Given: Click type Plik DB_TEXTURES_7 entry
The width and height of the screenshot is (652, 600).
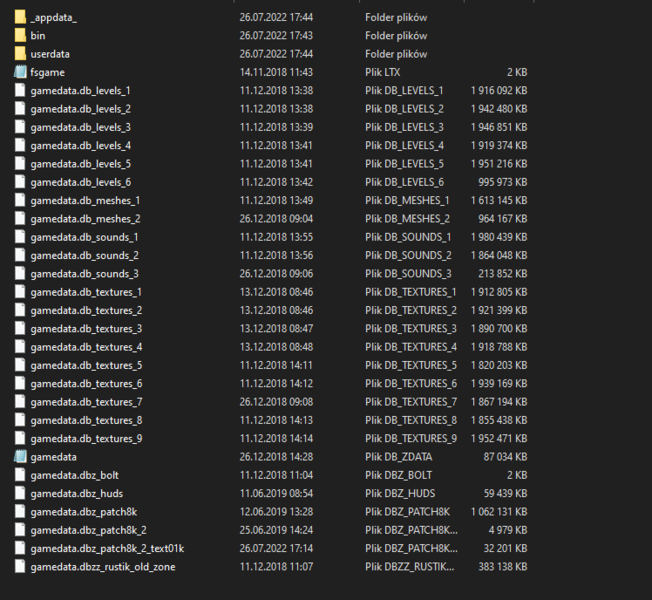Looking at the screenshot, I should pos(411,402).
